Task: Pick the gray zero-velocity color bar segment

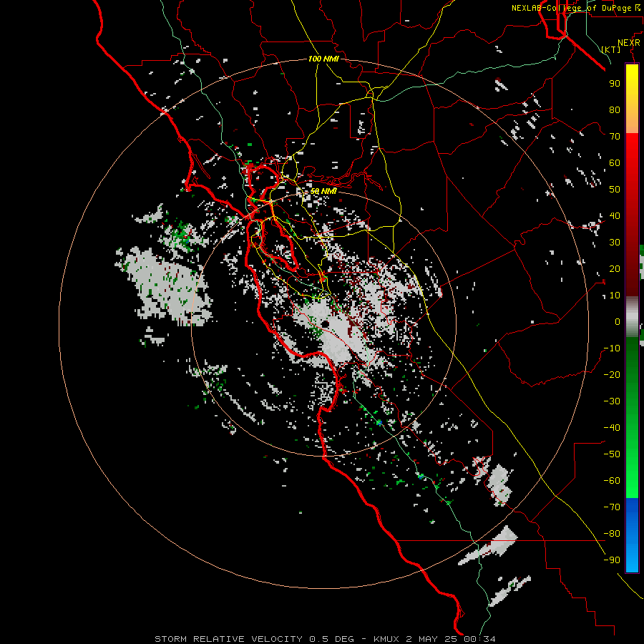Action: tap(632, 316)
